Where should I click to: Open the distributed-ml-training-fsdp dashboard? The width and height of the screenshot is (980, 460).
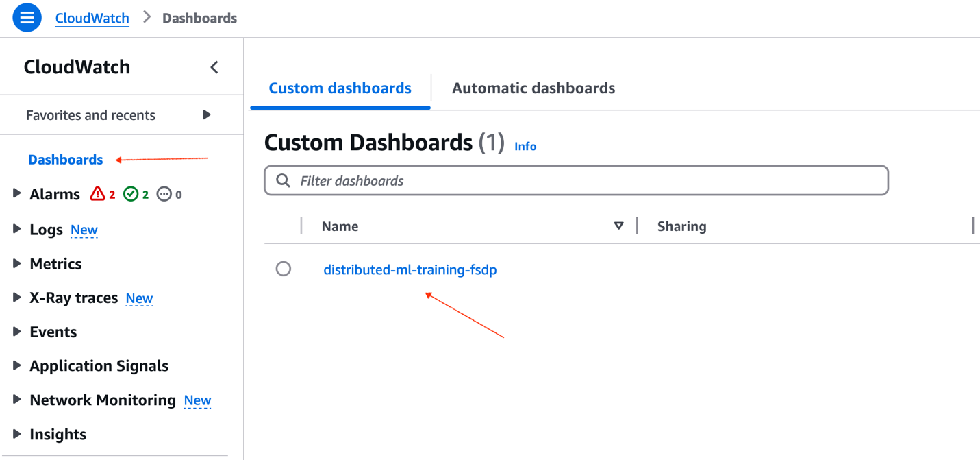tap(410, 269)
